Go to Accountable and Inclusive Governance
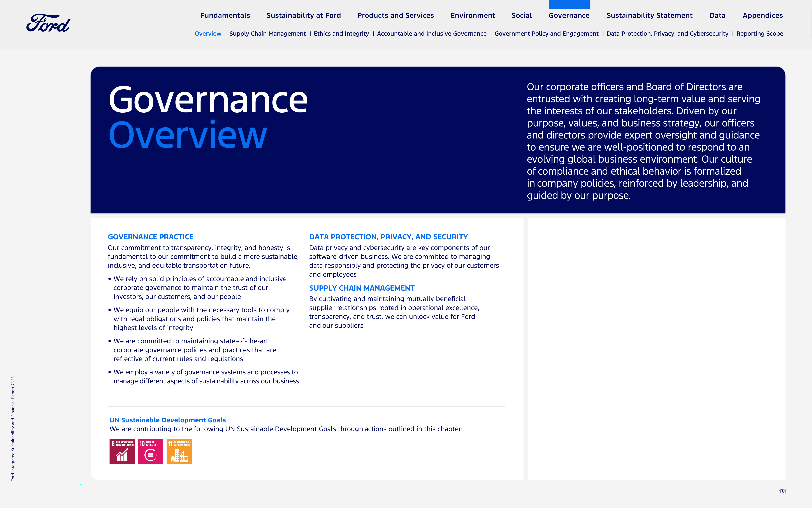 [432, 34]
